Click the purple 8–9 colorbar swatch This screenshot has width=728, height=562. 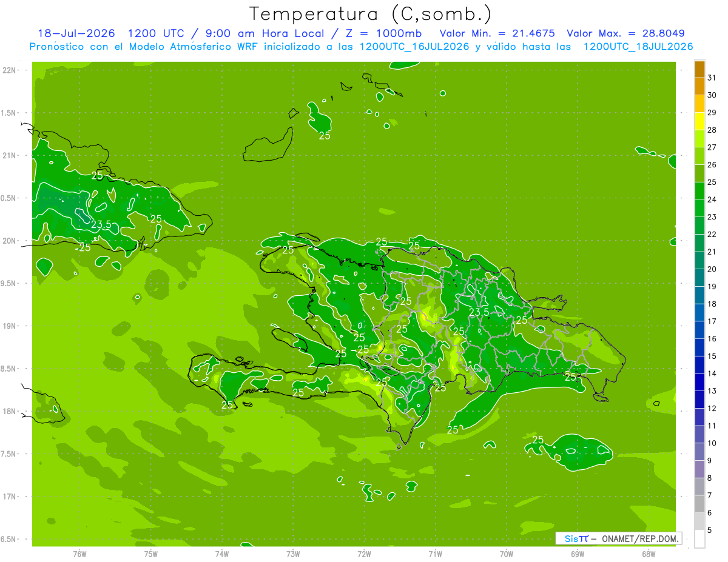tap(699, 469)
